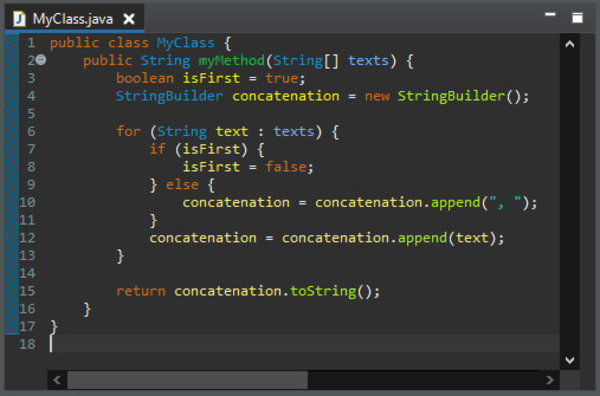The height and width of the screenshot is (396, 600).
Task: Click the 'false' keyword on line 8
Action: click(286, 167)
